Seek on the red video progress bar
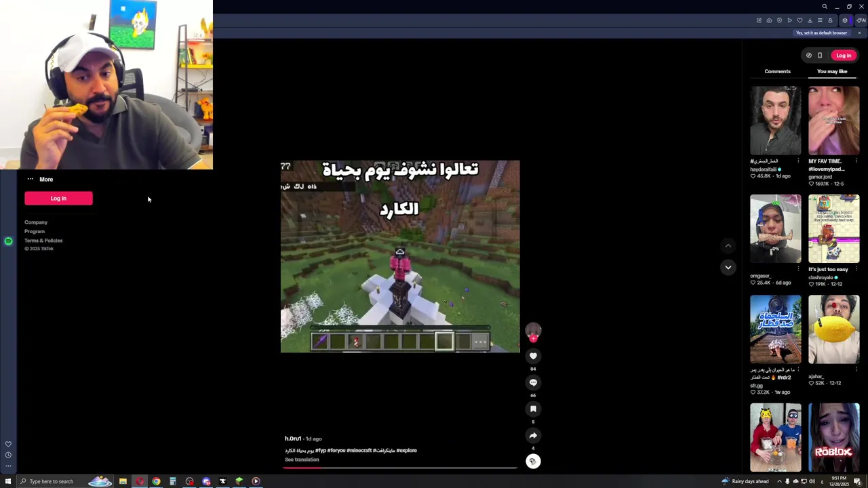The image size is (868, 488). (400, 468)
